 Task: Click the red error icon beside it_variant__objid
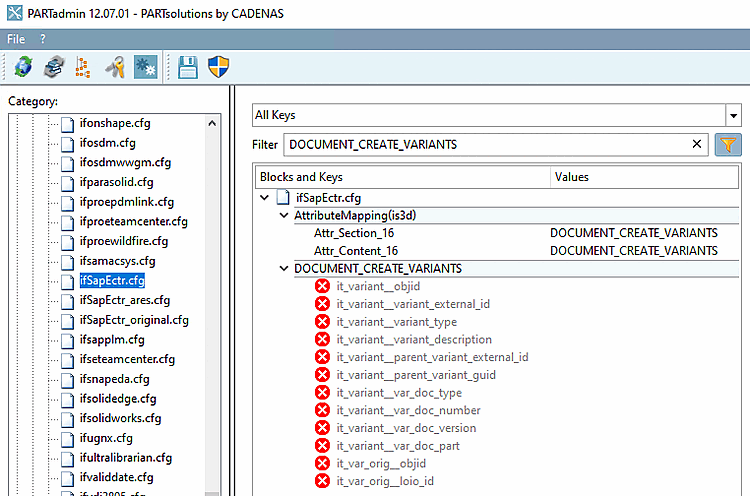322,287
